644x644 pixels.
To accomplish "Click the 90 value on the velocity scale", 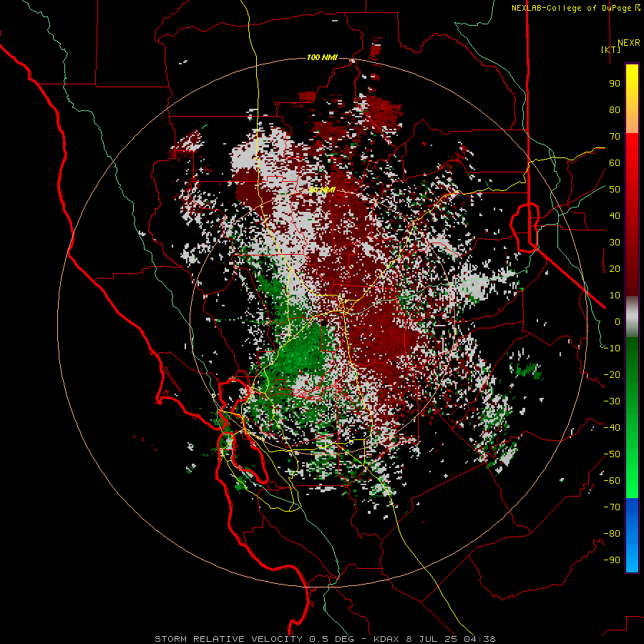I will (x=615, y=84).
